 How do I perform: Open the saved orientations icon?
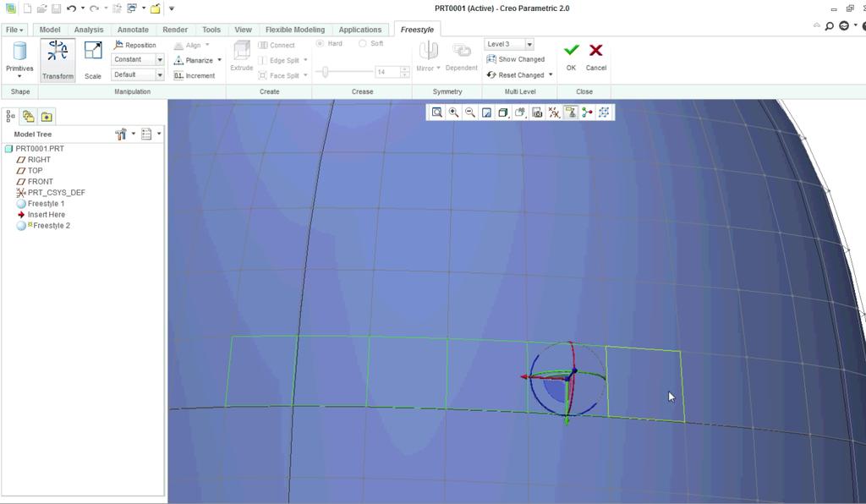pyautogui.click(x=520, y=112)
